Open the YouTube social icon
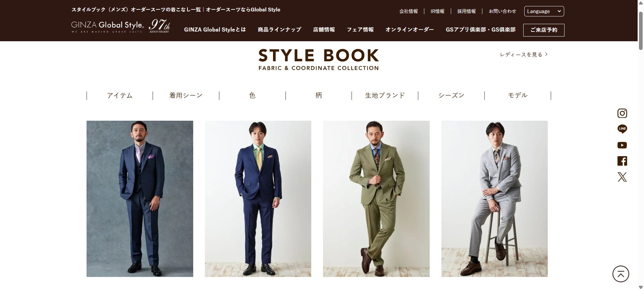The width and height of the screenshot is (644, 289). coord(622,145)
